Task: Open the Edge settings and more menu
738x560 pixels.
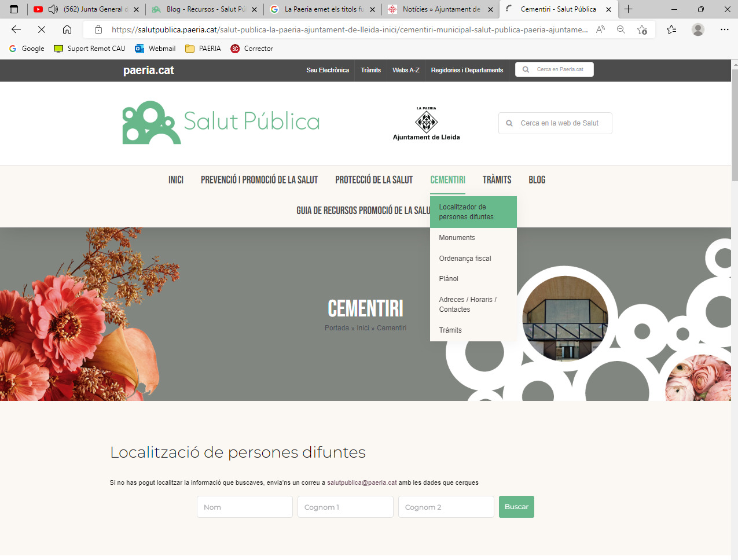Action: coord(724,30)
